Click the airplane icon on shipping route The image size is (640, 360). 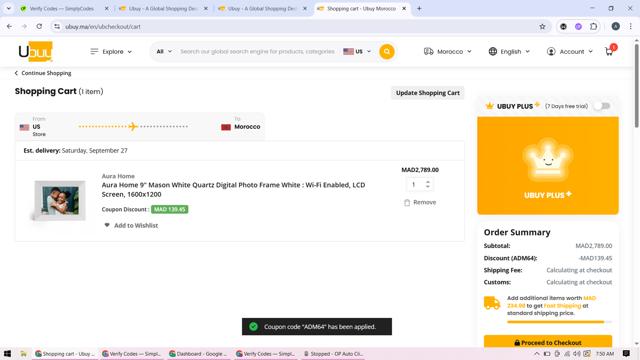coord(133,127)
